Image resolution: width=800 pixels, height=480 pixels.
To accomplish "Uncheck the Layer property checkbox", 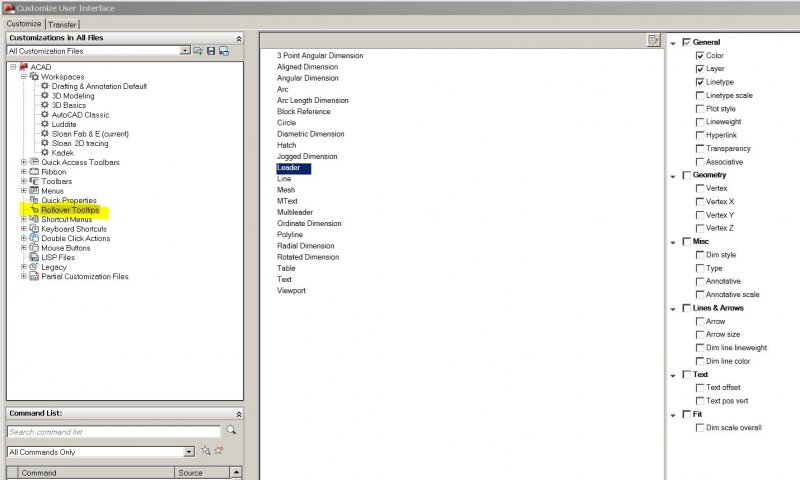I will click(700, 69).
